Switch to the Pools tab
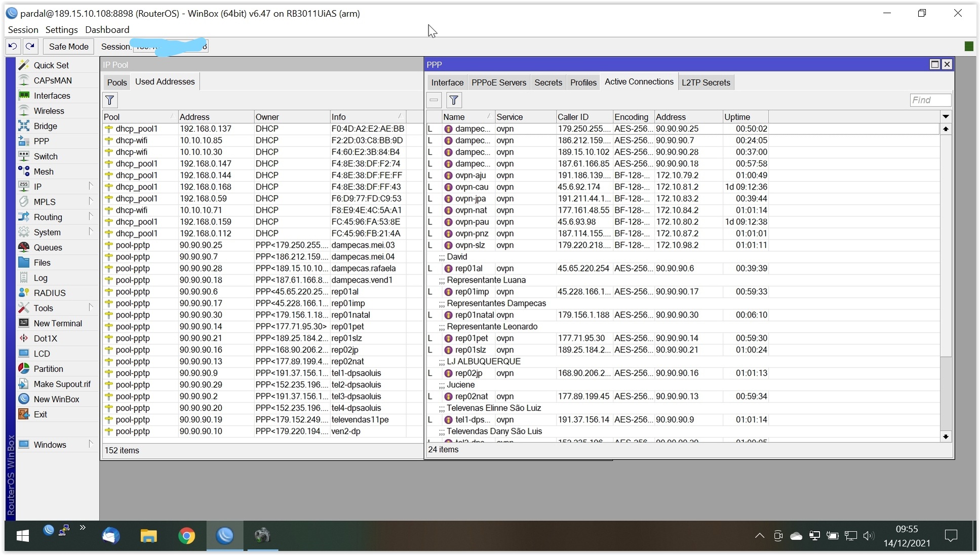The width and height of the screenshot is (980, 555). [116, 83]
